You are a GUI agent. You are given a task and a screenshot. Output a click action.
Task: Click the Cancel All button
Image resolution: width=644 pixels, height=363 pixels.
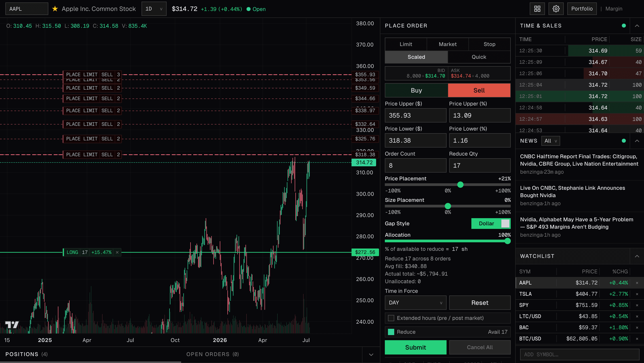click(480, 348)
